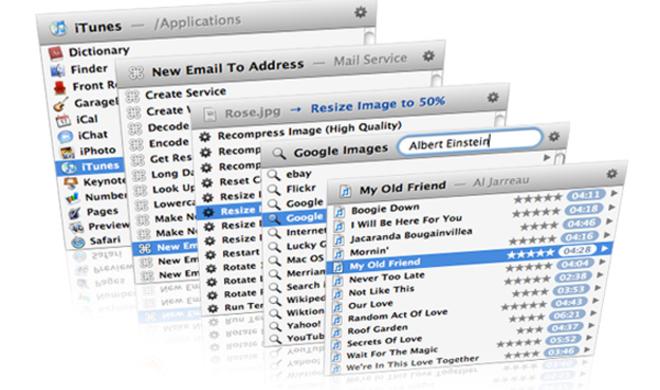The width and height of the screenshot is (660, 390).
Task: Expand the arrow below the Google Images gear icon
Action: click(x=547, y=158)
